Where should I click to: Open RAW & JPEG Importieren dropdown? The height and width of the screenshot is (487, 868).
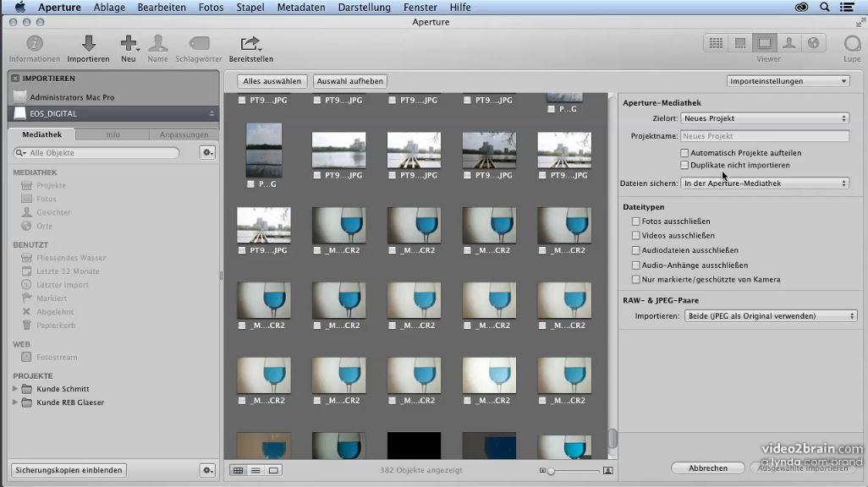pos(771,316)
